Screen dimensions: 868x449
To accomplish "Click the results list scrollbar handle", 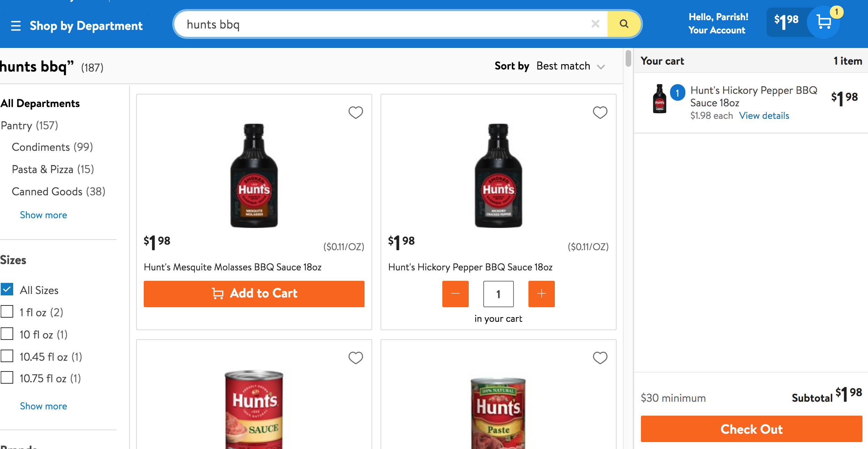I will [628, 58].
